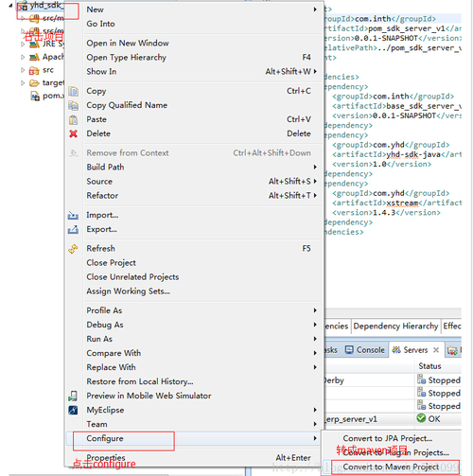Open the Build Path submenu arrow
Image resolution: width=473 pixels, height=476 pixels.
[x=315, y=167]
